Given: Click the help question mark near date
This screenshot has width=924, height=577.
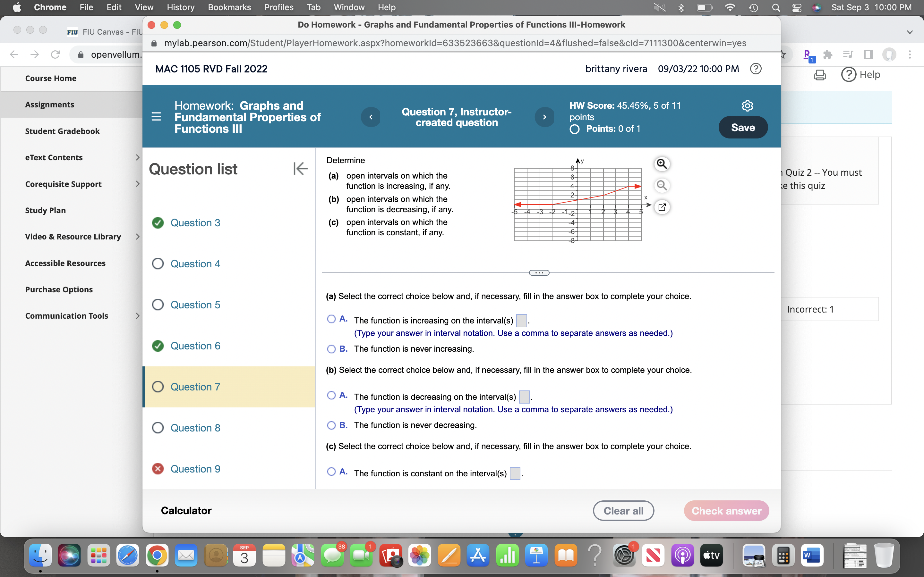Looking at the screenshot, I should (756, 69).
